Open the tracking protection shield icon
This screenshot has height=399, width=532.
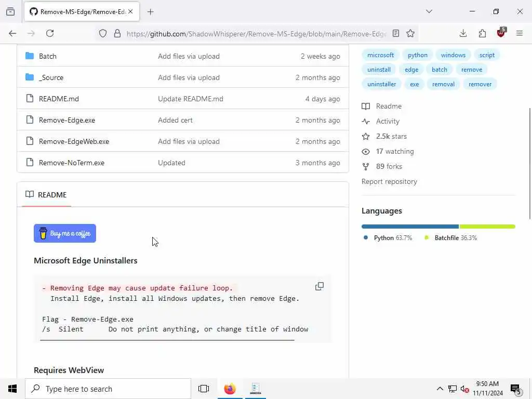pos(103,33)
